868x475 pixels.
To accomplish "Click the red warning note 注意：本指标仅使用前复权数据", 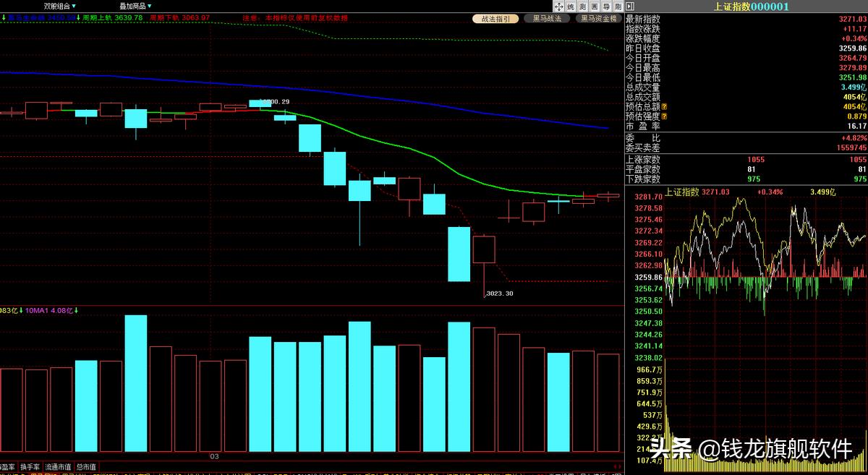I will coord(294,17).
